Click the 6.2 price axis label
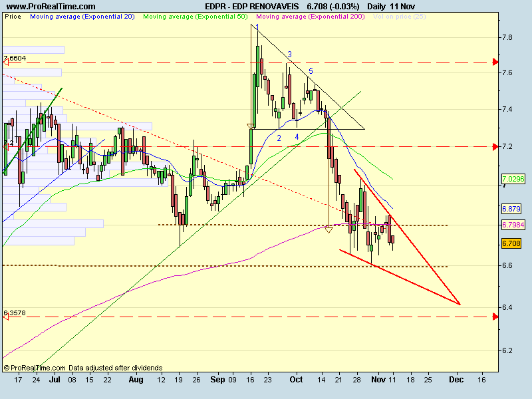Viewport: 532px width, 399px height. [x=507, y=350]
